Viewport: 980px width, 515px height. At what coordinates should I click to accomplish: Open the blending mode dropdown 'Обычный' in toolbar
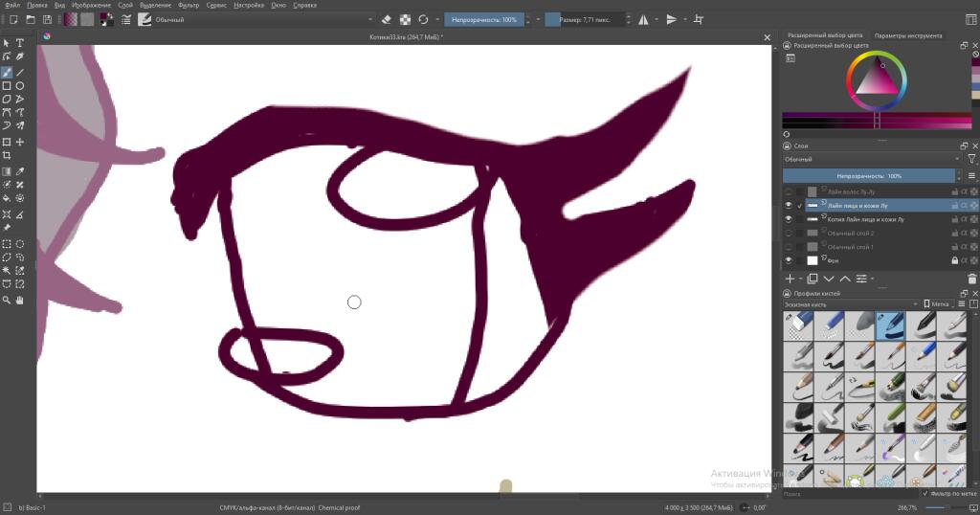[x=263, y=20]
